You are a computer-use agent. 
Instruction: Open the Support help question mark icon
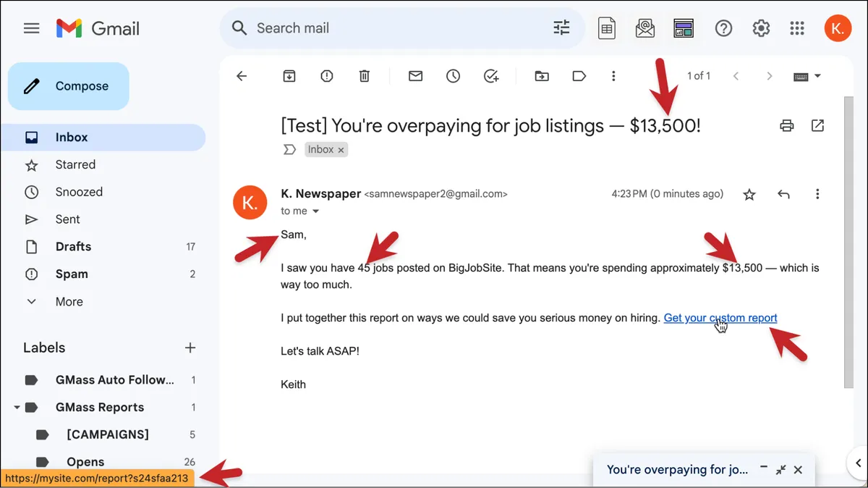pyautogui.click(x=723, y=28)
